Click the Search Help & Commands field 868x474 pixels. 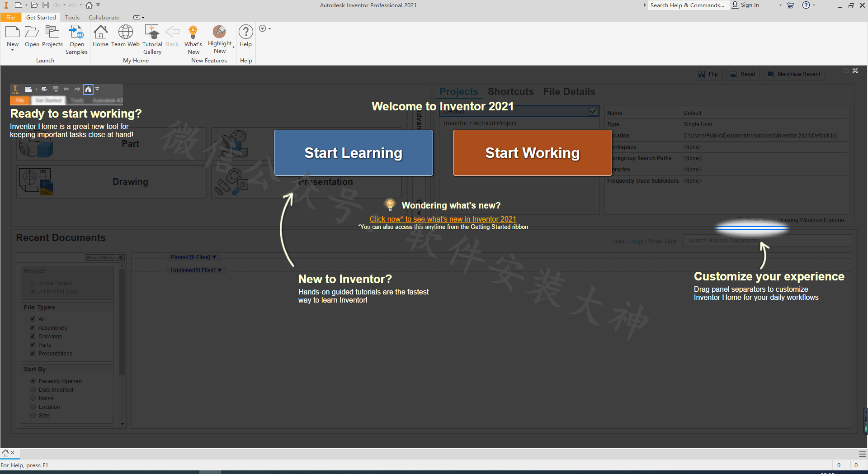point(689,5)
